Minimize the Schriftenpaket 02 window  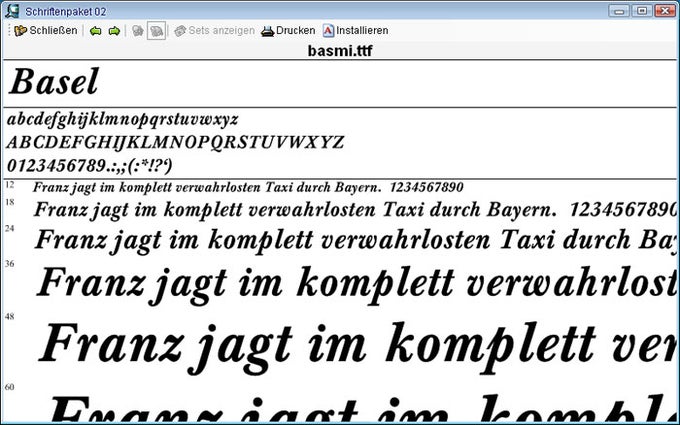coord(619,11)
